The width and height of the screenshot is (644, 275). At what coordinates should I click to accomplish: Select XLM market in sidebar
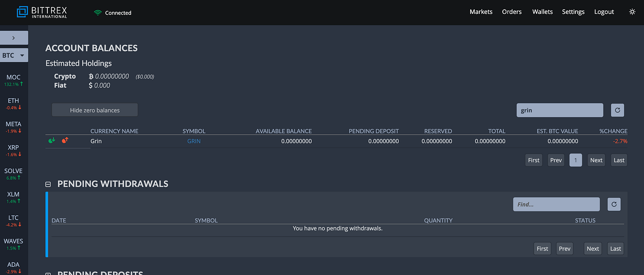click(14, 197)
